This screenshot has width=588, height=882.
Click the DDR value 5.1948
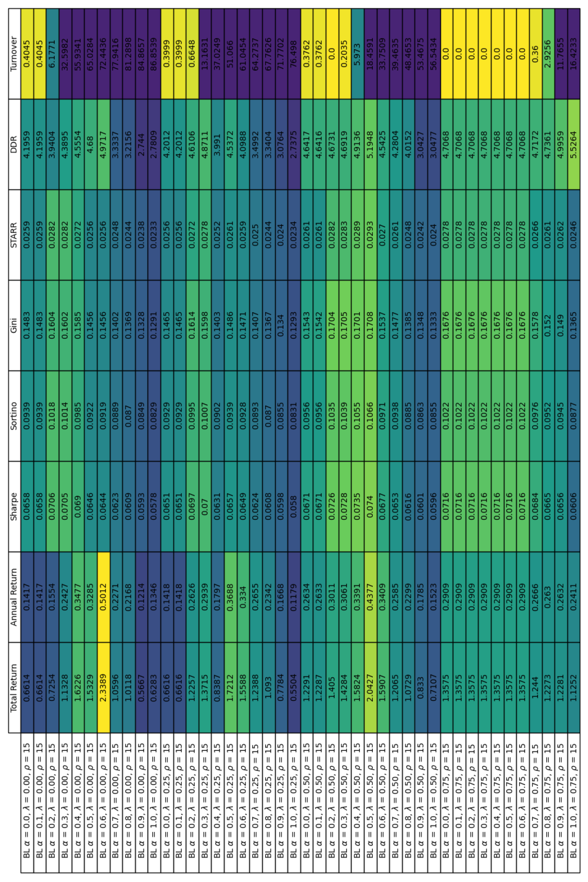370,144
